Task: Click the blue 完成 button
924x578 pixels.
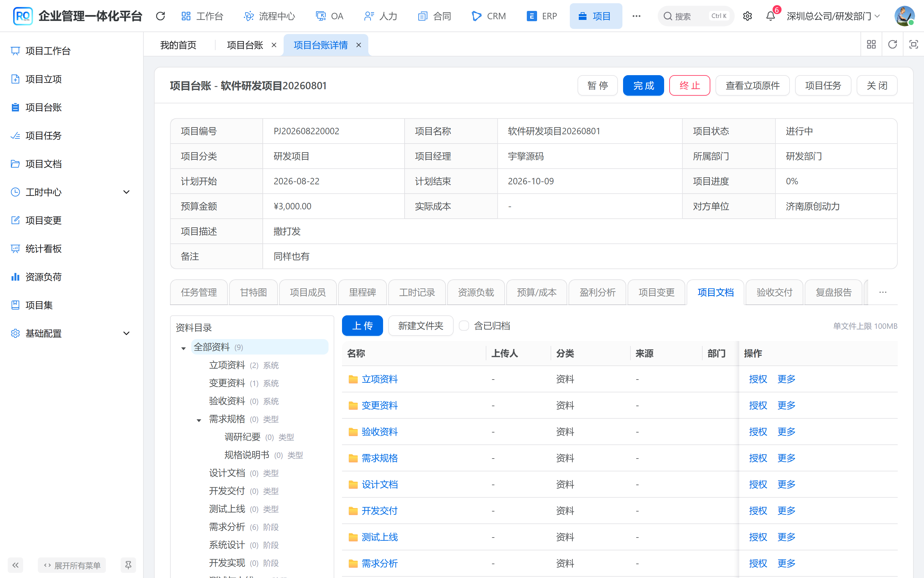Action: pyautogui.click(x=643, y=85)
